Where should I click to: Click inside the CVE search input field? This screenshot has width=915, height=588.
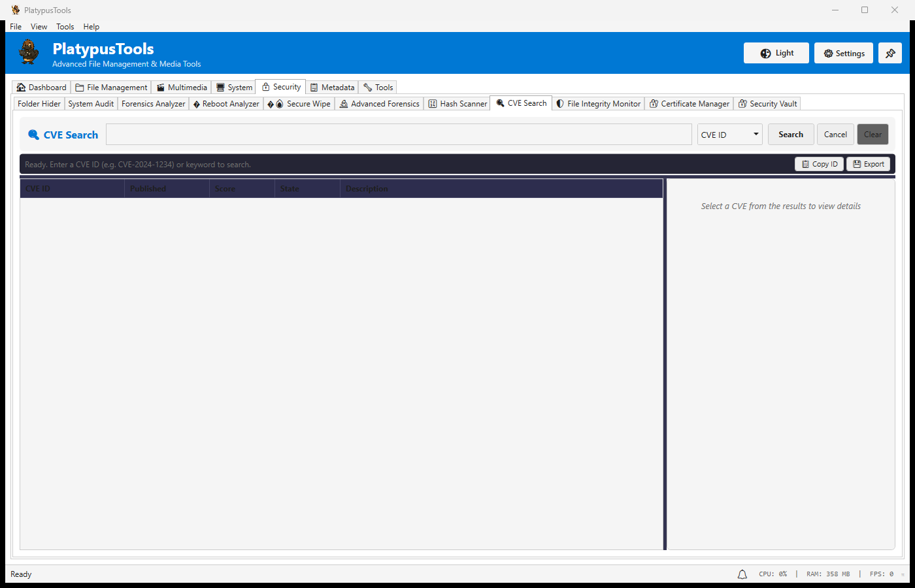tap(399, 134)
